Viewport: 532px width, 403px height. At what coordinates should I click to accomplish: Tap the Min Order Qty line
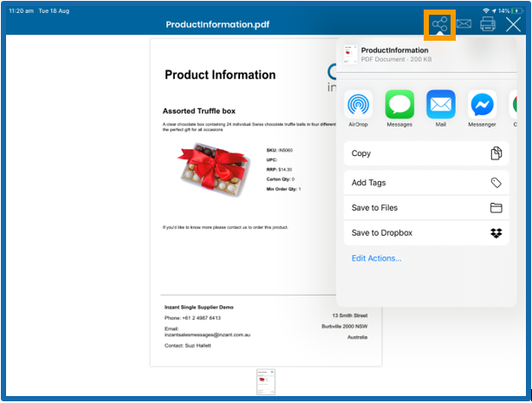pos(283,189)
